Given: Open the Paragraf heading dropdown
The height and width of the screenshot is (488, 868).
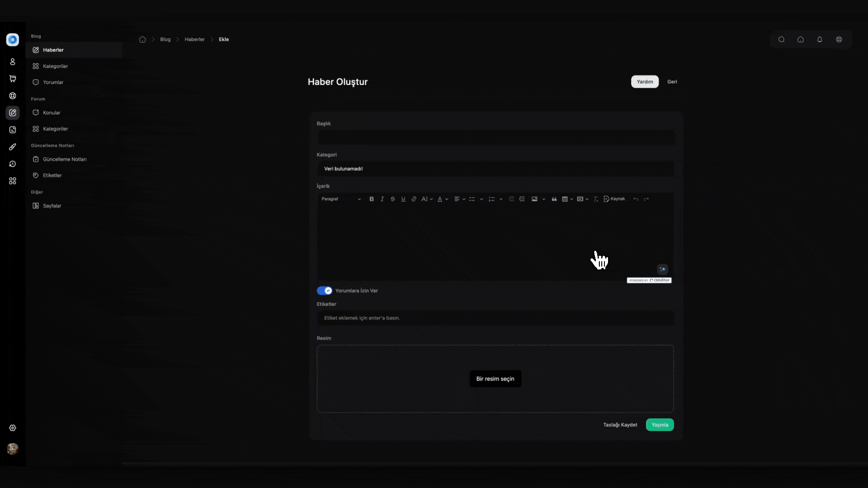Looking at the screenshot, I should 341,199.
